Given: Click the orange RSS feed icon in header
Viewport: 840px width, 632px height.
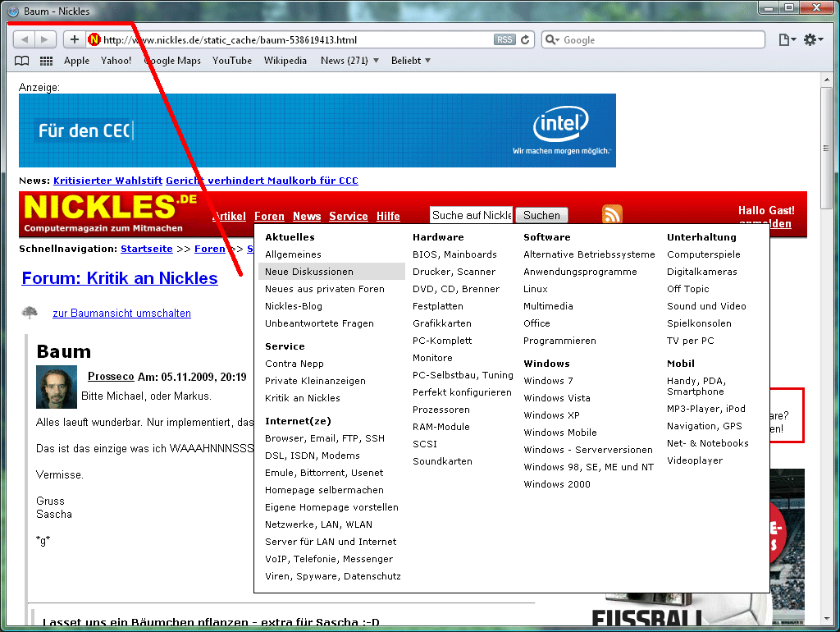Looking at the screenshot, I should pos(612,213).
